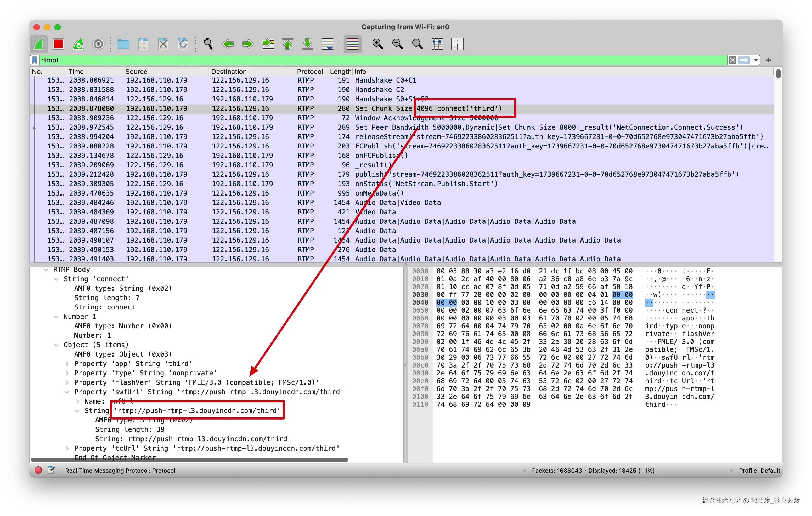Collapse Property 'swfUrl' tree item
Image resolution: width=812 pixels, height=516 pixels.
tap(67, 392)
